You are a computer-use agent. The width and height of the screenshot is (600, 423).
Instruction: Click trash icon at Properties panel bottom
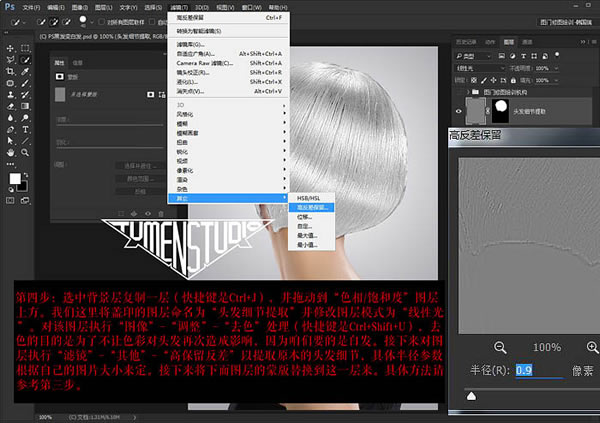pos(161,213)
